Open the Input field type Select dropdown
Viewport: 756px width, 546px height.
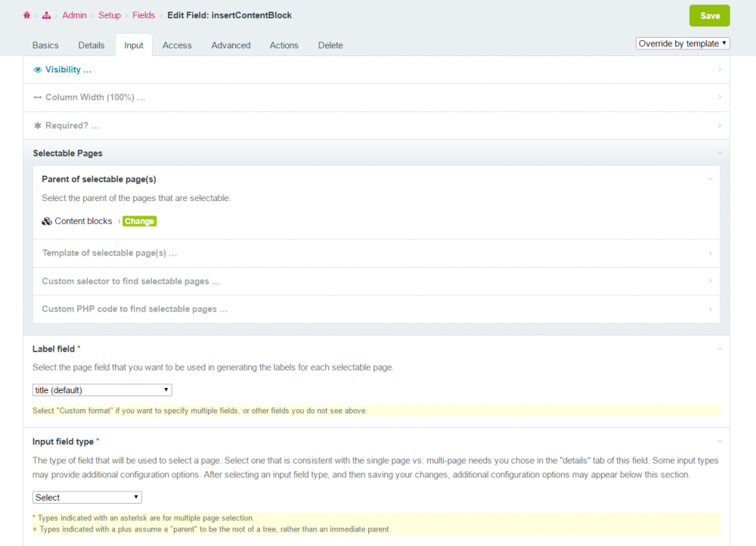[x=87, y=498]
